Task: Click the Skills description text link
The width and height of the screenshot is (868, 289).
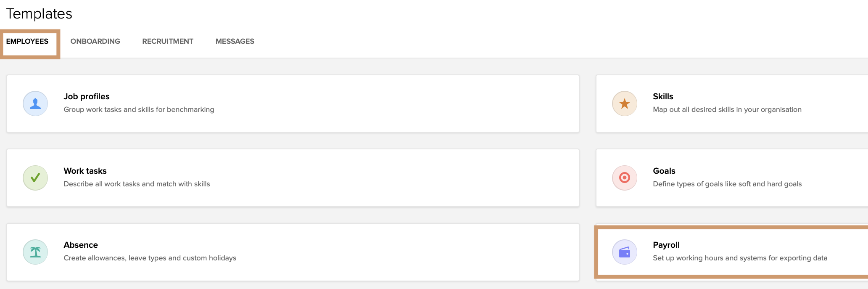Action: coord(727,109)
